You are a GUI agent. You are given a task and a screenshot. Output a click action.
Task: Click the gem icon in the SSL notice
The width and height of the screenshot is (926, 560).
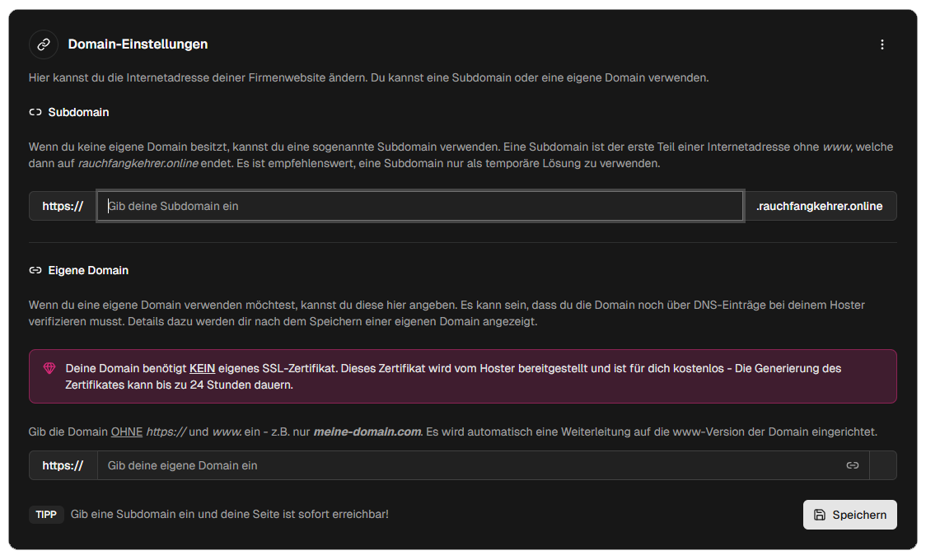(50, 368)
